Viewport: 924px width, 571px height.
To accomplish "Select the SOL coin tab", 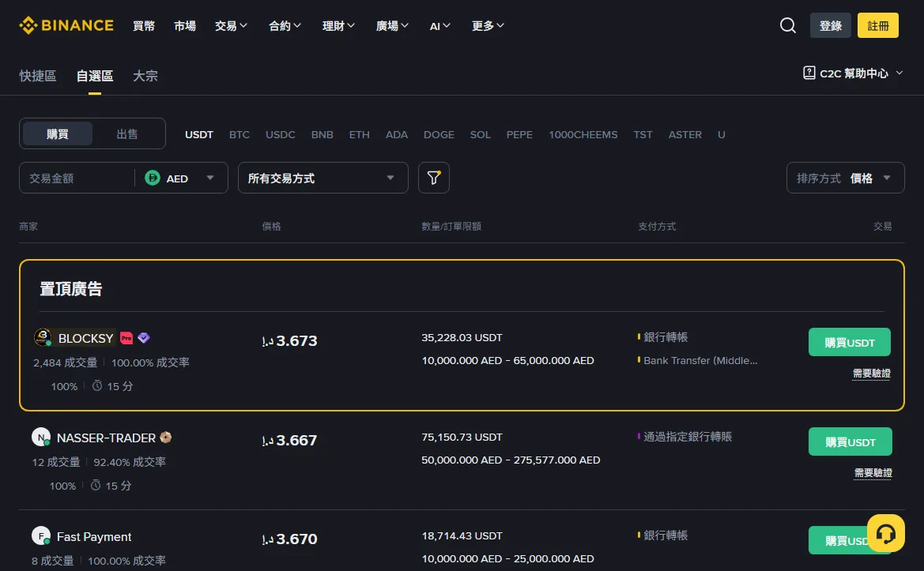I will [481, 135].
